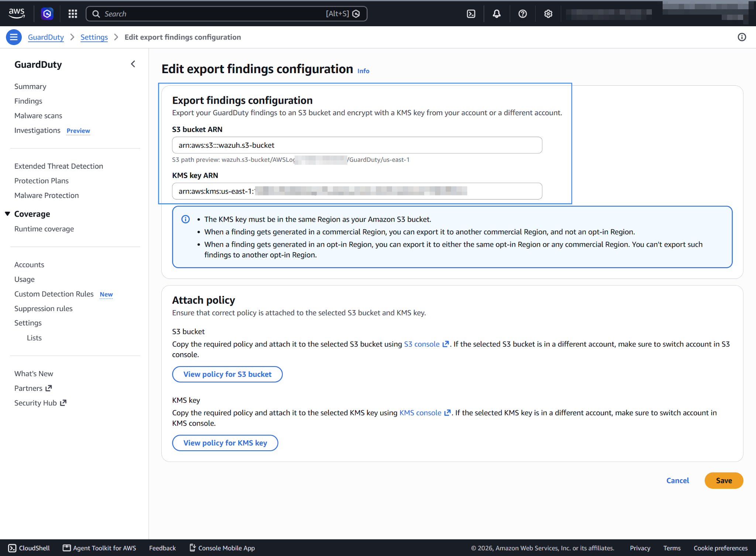
Task: Click the Amazon Q hexagon icon
Action: [47, 14]
